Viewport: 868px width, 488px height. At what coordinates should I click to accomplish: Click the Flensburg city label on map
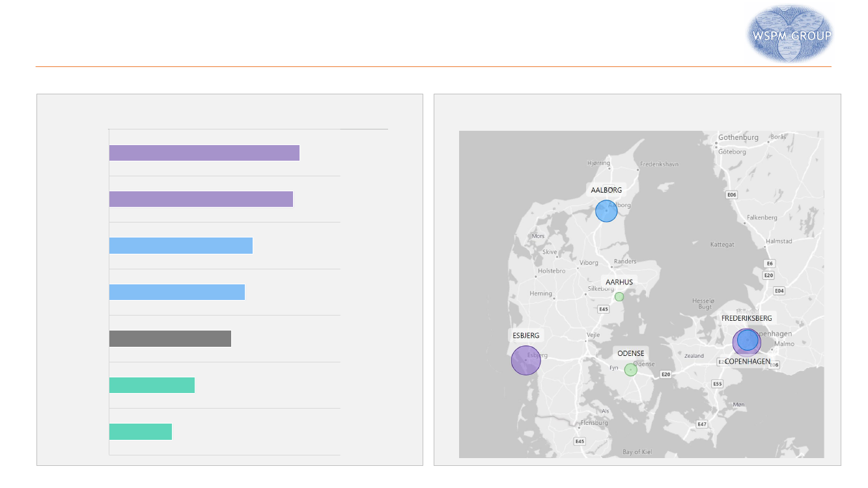(x=594, y=423)
